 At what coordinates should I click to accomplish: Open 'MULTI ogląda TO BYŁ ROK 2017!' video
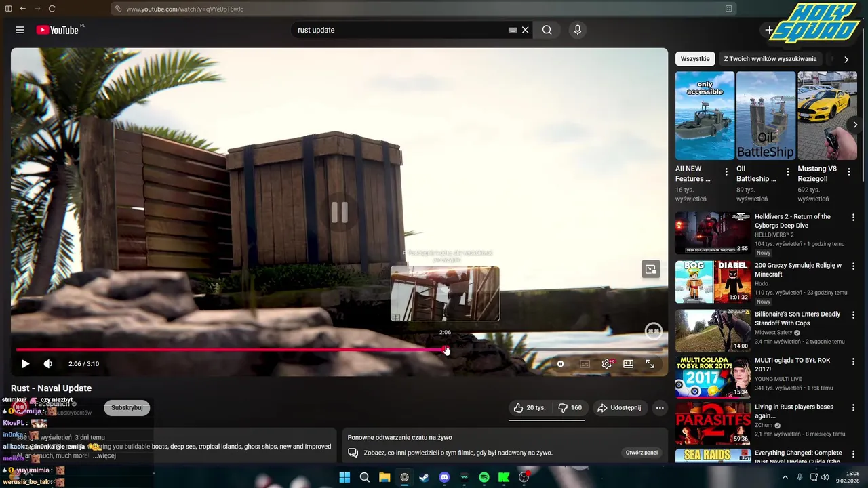(x=792, y=365)
